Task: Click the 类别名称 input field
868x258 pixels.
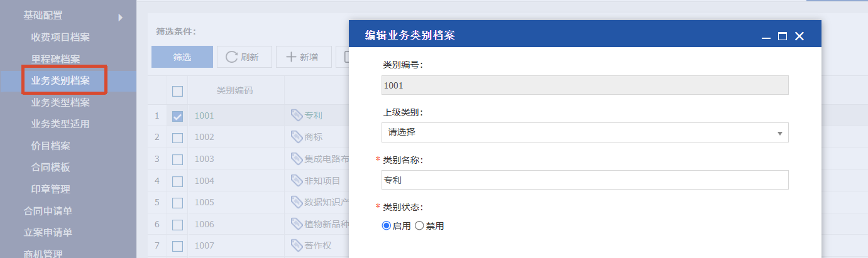Action: [x=585, y=180]
